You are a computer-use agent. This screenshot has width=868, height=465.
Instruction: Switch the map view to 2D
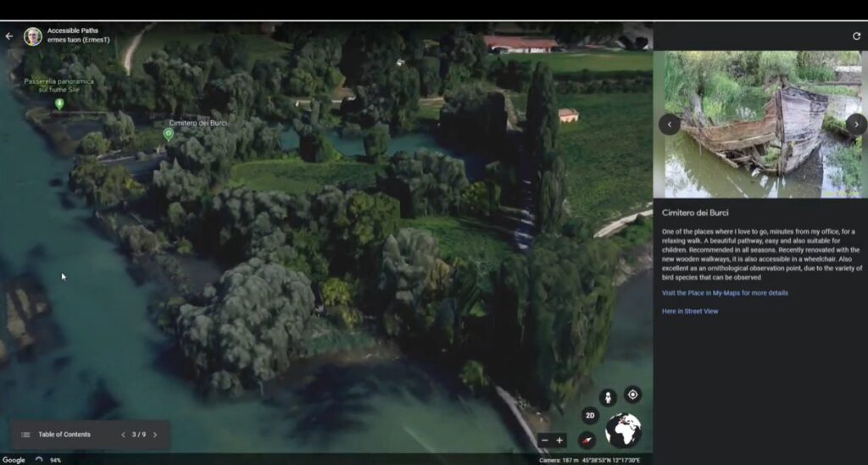[590, 415]
